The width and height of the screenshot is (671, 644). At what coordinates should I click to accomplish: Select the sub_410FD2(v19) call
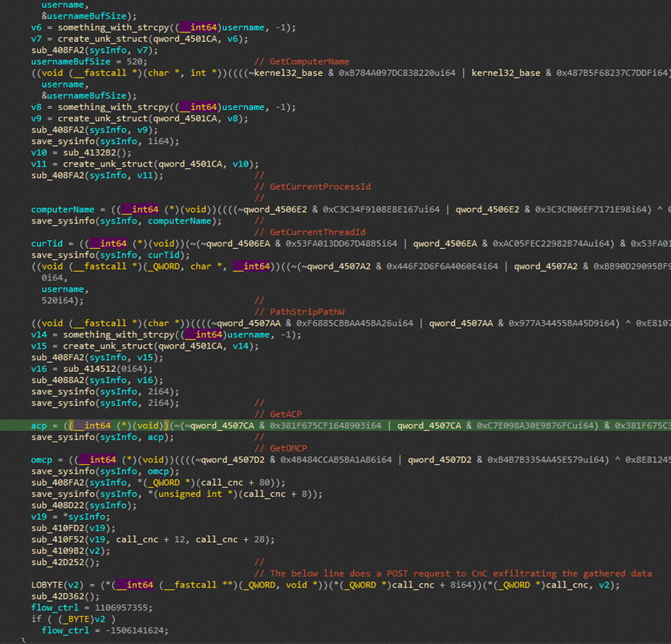click(73, 528)
